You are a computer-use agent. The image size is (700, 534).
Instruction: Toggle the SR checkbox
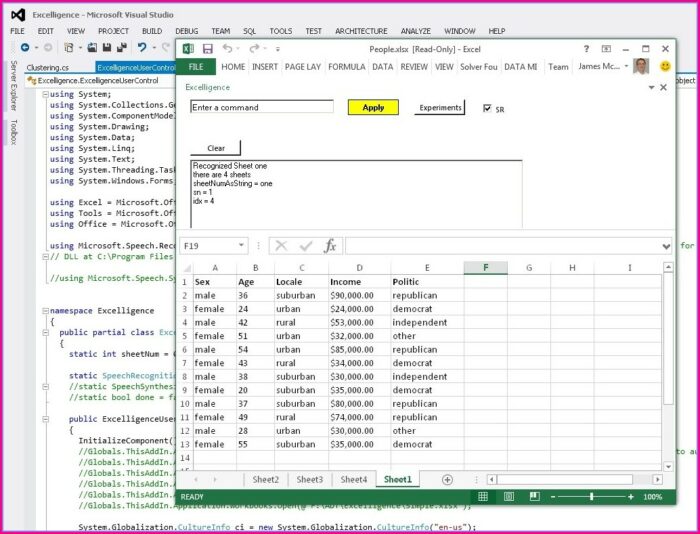tap(487, 108)
